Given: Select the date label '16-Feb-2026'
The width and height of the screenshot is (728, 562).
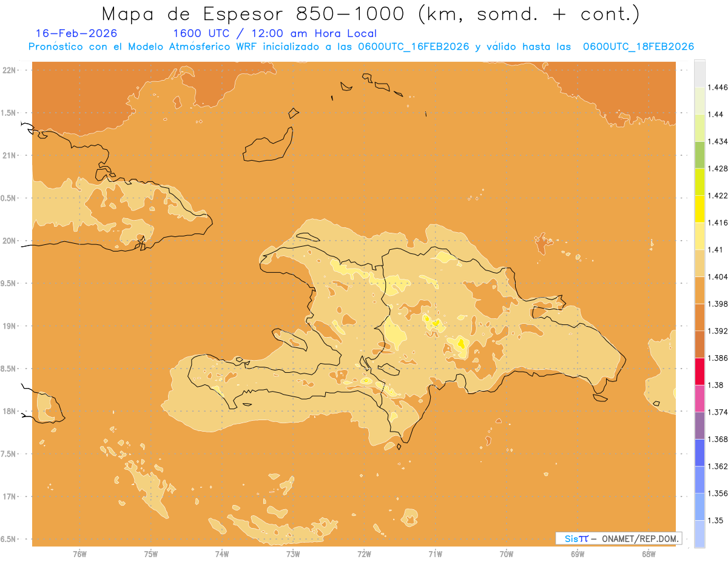Looking at the screenshot, I should tap(76, 33).
